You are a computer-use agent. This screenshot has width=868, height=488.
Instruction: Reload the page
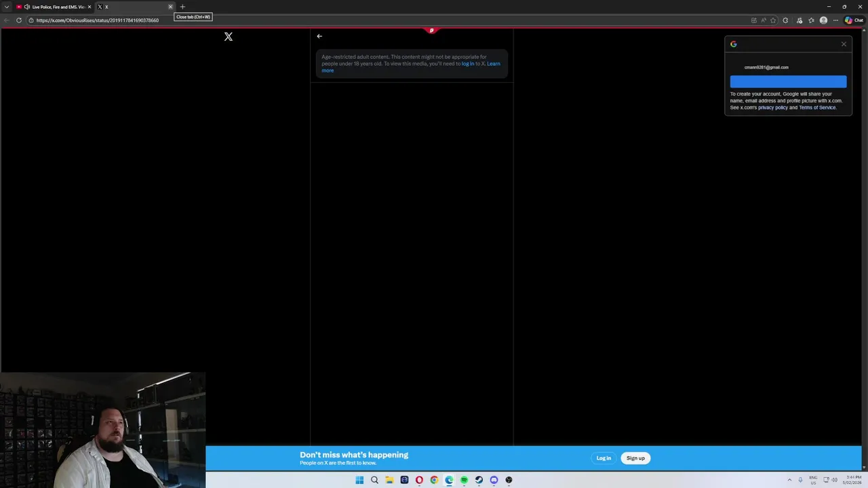pos(19,20)
